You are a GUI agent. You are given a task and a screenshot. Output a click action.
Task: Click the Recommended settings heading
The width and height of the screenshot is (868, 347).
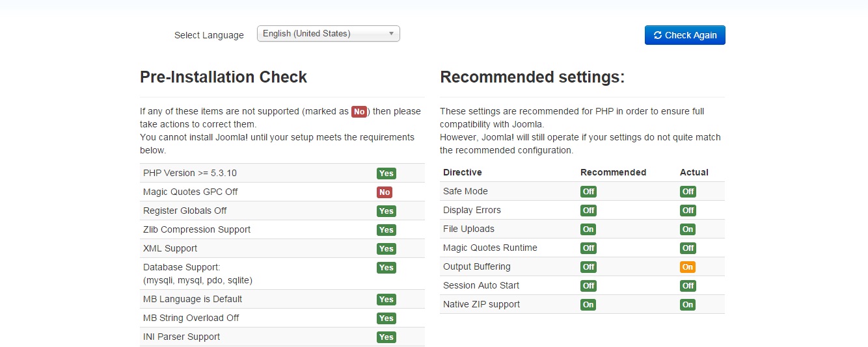coord(532,77)
